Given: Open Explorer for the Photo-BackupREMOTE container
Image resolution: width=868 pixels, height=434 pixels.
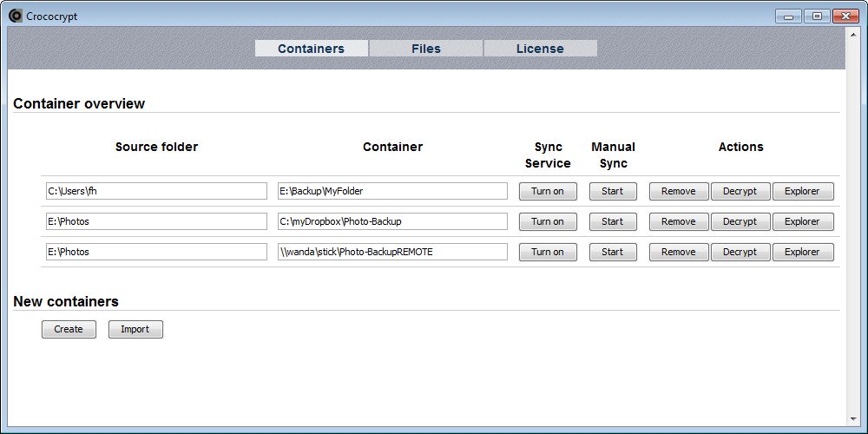Looking at the screenshot, I should pyautogui.click(x=803, y=252).
